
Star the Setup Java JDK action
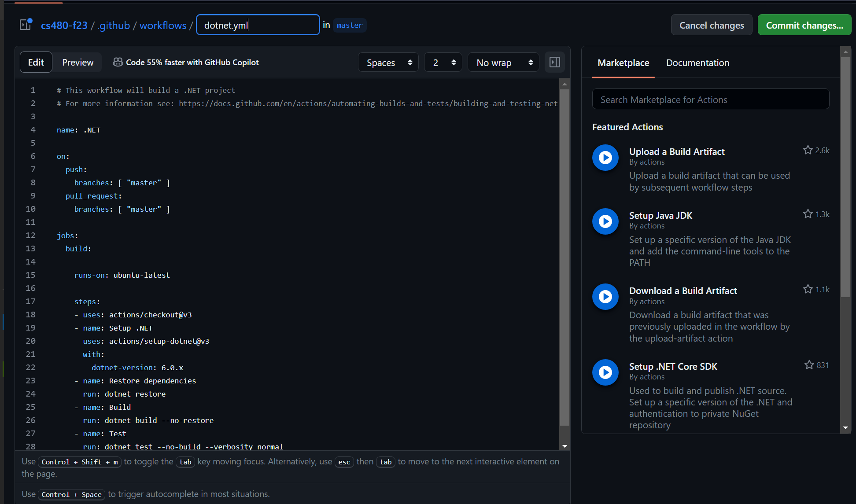(x=808, y=214)
